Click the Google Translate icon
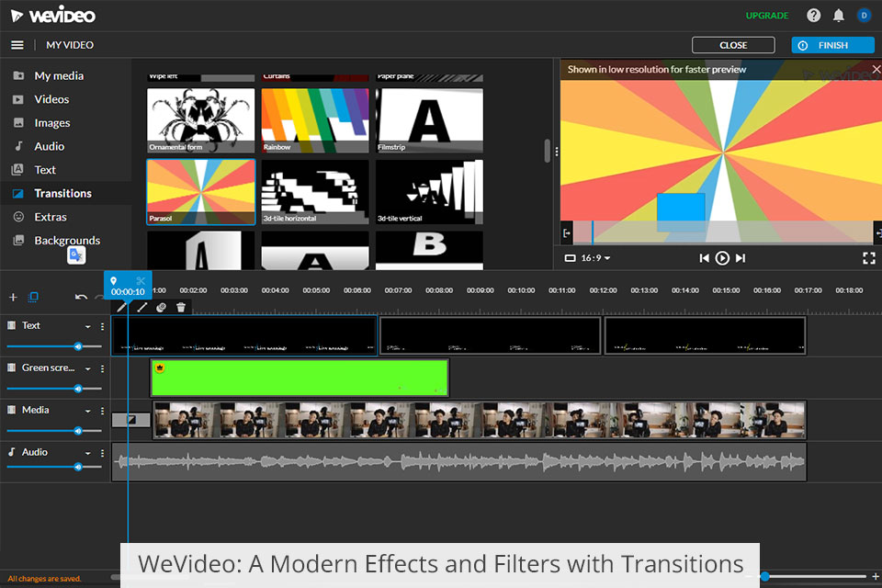Image resolution: width=882 pixels, height=588 pixels. (x=76, y=254)
